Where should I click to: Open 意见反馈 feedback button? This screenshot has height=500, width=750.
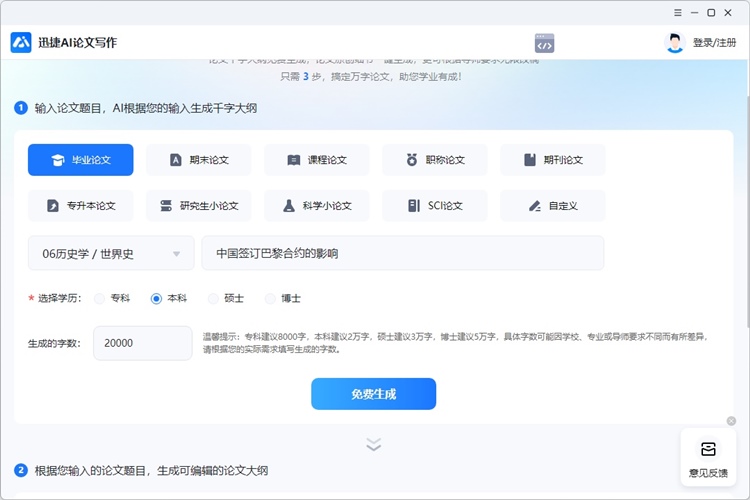coord(708,458)
